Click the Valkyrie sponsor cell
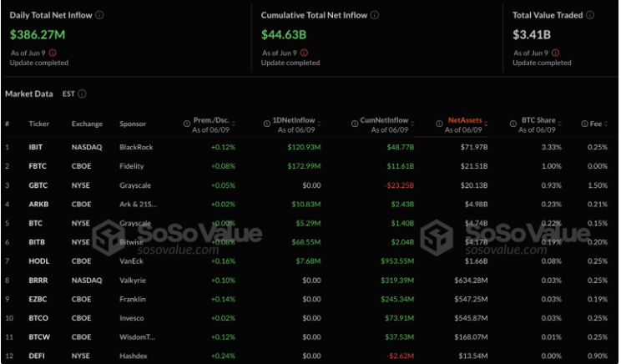Image resolution: width=621 pixels, height=364 pixels. tap(133, 280)
